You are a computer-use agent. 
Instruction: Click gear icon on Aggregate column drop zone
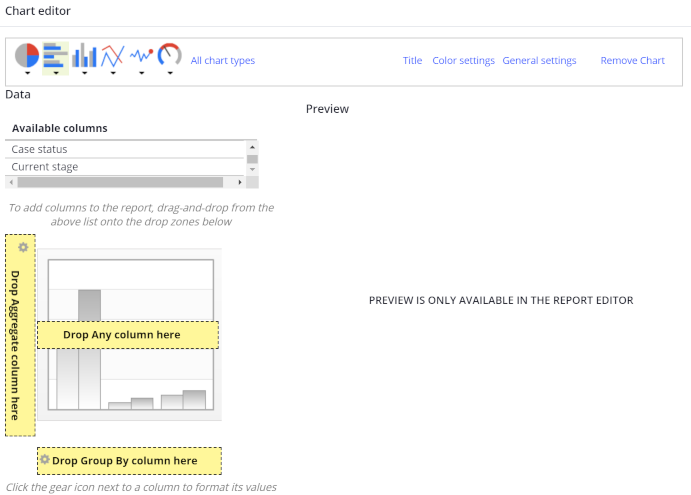tap(23, 247)
